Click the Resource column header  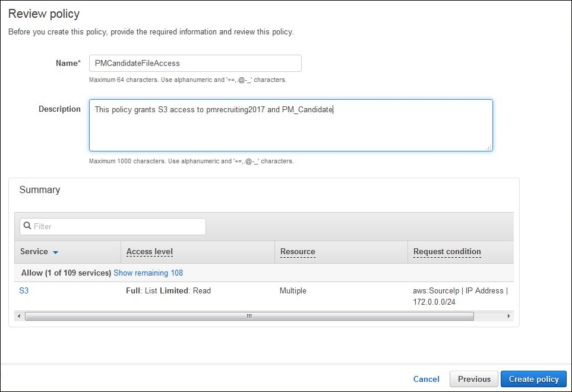pyautogui.click(x=298, y=252)
